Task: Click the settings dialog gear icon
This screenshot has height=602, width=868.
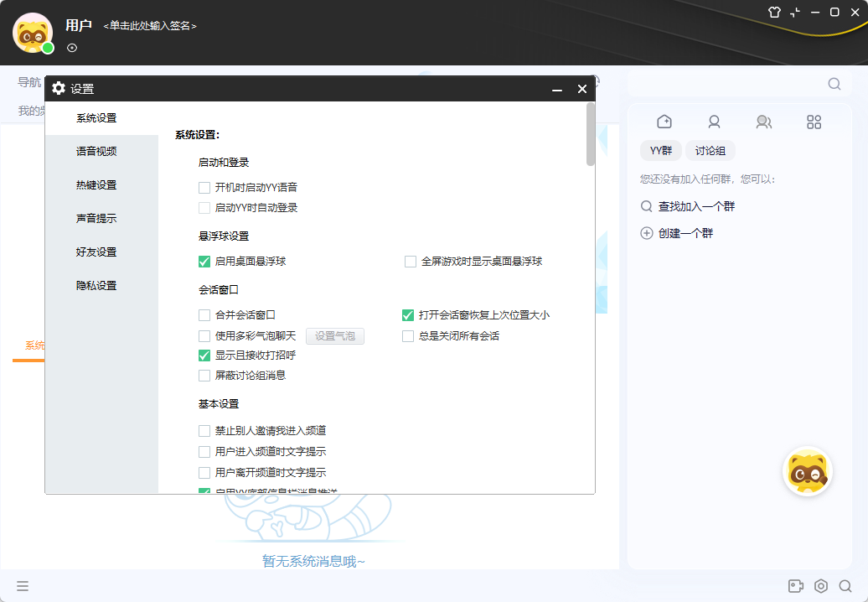Action: pyautogui.click(x=59, y=88)
